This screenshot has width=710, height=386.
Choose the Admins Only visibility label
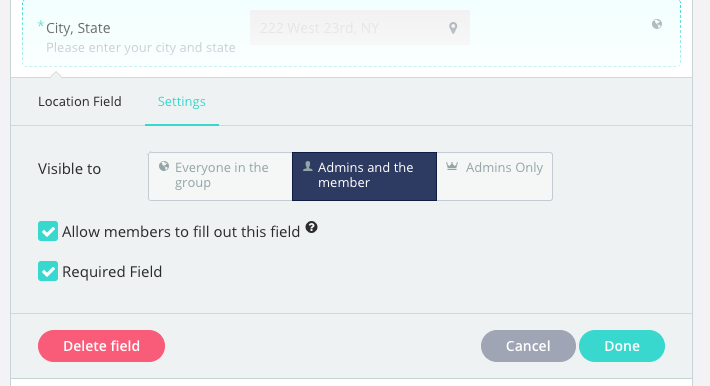pos(504,168)
